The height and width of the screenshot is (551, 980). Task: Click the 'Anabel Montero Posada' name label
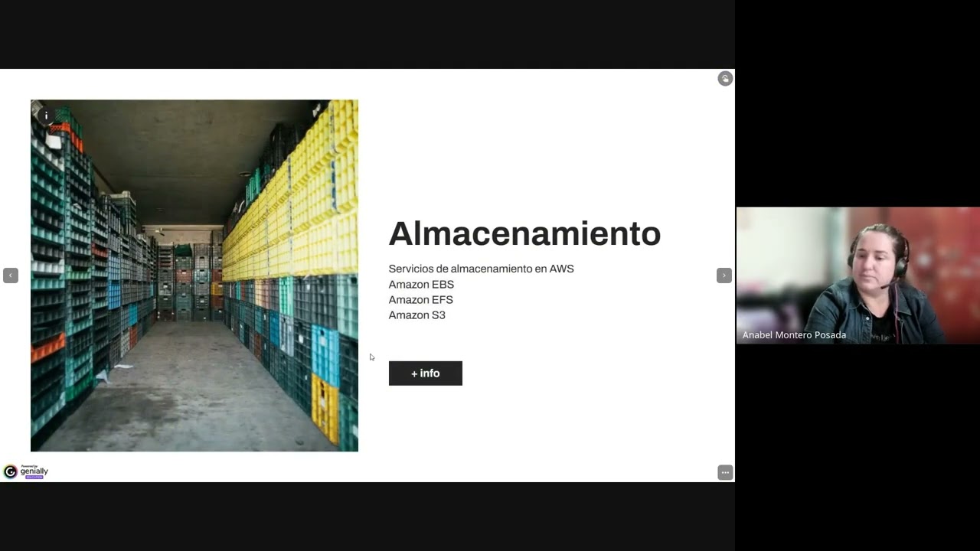point(794,335)
